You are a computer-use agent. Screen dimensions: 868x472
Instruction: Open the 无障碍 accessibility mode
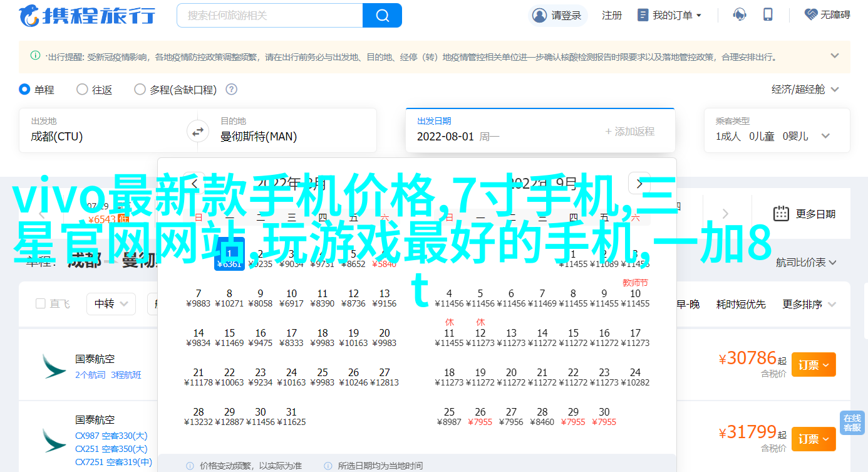pyautogui.click(x=827, y=14)
